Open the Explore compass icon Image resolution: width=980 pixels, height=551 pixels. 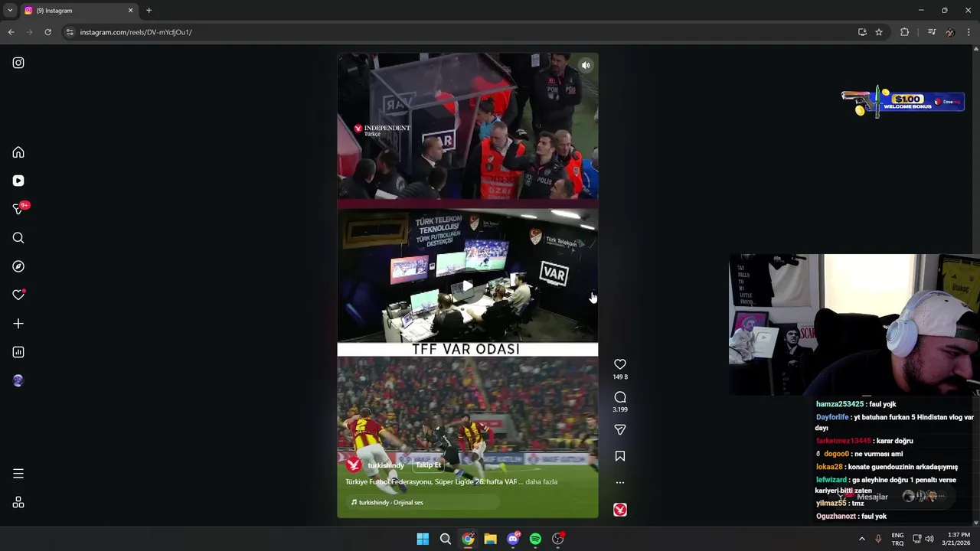[x=18, y=266]
